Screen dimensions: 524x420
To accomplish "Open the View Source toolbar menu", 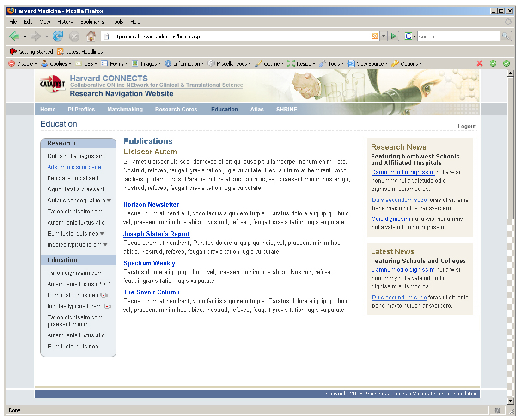I will click(368, 63).
